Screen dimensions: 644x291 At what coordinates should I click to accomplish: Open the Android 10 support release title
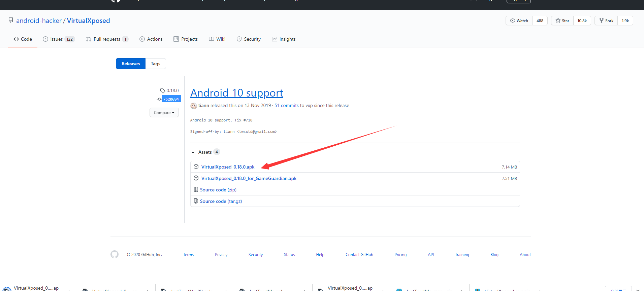tap(236, 93)
